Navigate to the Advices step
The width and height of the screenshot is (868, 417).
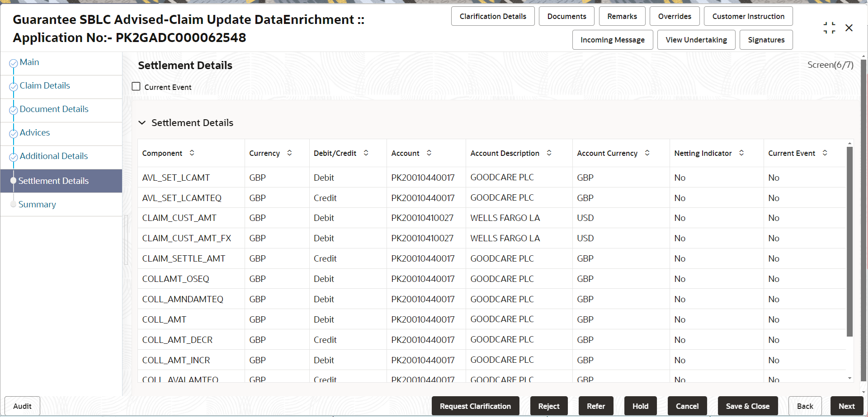point(35,133)
